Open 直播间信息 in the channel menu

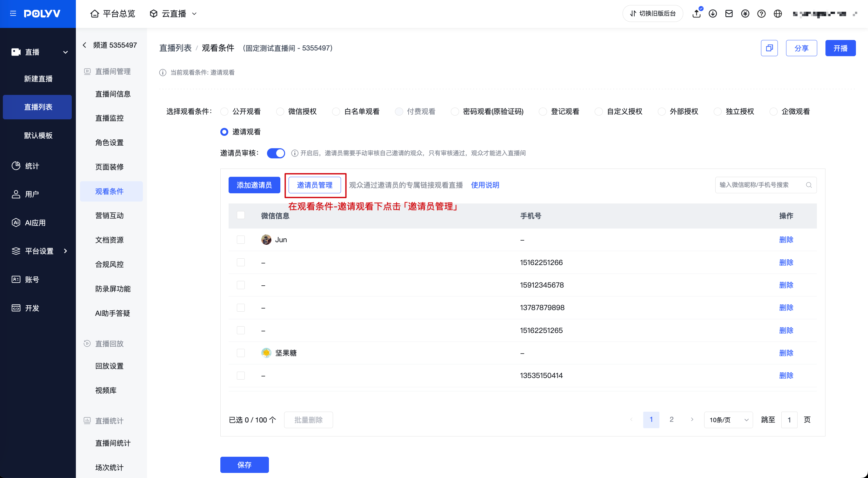tap(113, 94)
